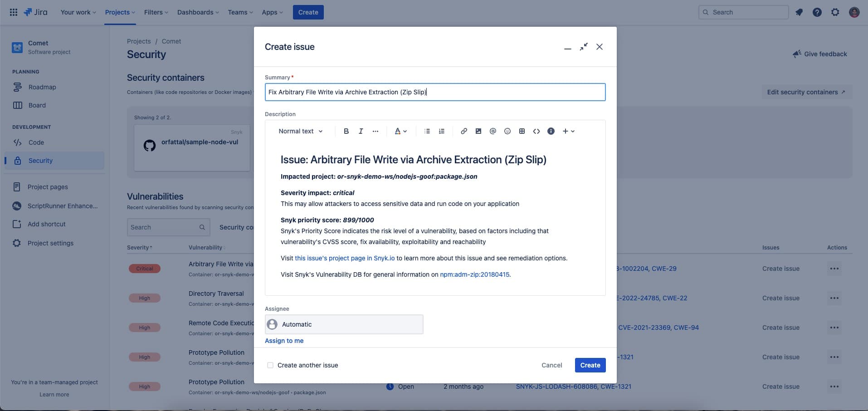Insert a table

click(522, 131)
